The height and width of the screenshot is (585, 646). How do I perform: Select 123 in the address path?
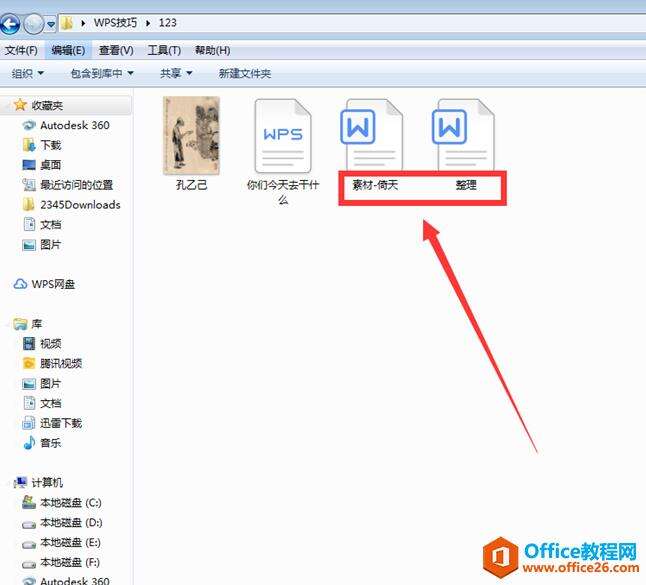point(168,23)
